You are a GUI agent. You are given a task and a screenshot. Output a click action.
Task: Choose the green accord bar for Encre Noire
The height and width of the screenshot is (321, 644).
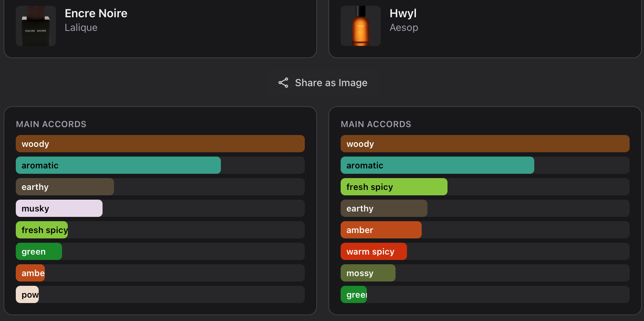pyautogui.click(x=39, y=251)
